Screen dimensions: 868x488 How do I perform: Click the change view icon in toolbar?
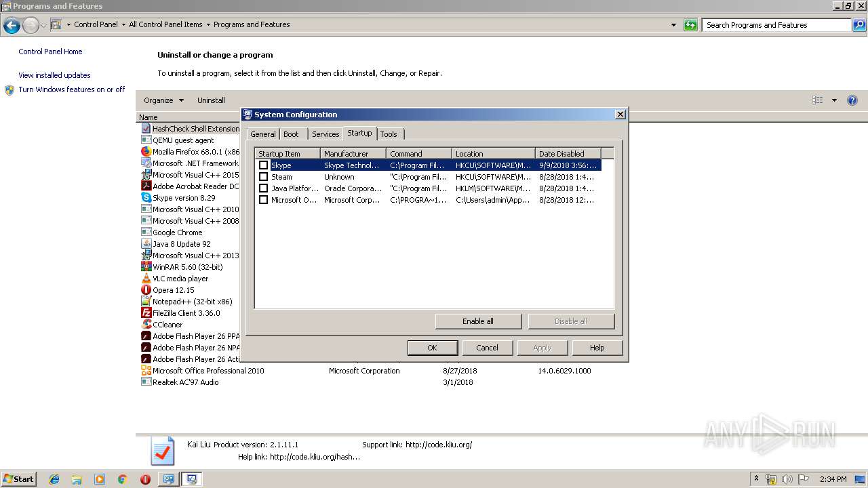coord(818,100)
